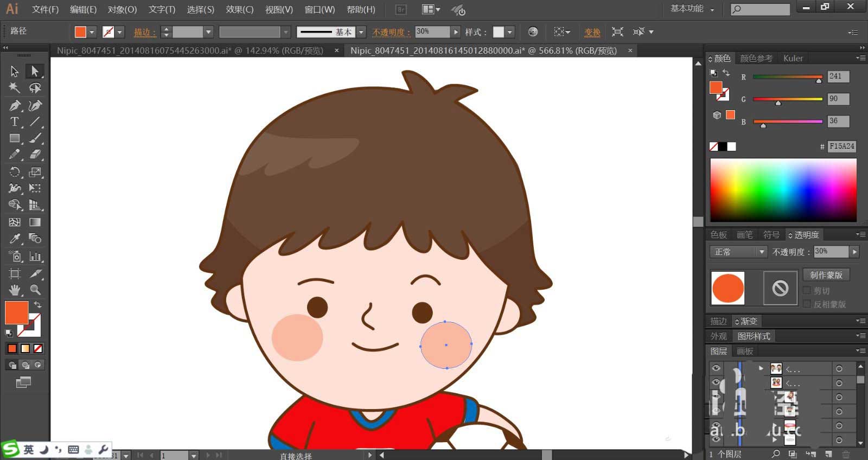
Task: Select the Gradient tool
Action: pos(35,222)
